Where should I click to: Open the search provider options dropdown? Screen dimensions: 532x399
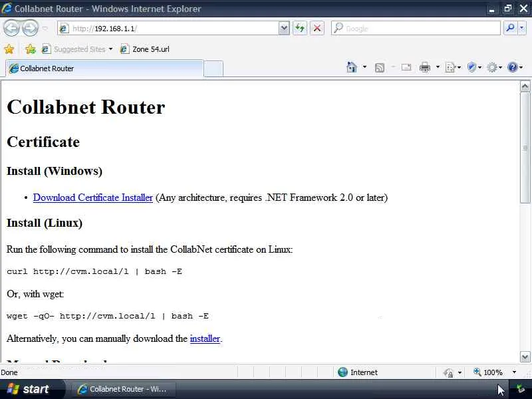(x=522, y=28)
